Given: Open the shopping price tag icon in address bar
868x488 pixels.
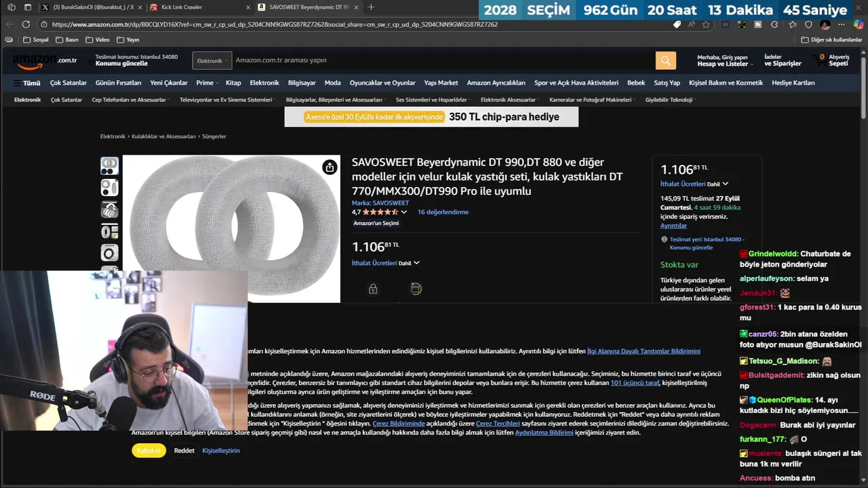Looking at the screenshot, I should 677,24.
